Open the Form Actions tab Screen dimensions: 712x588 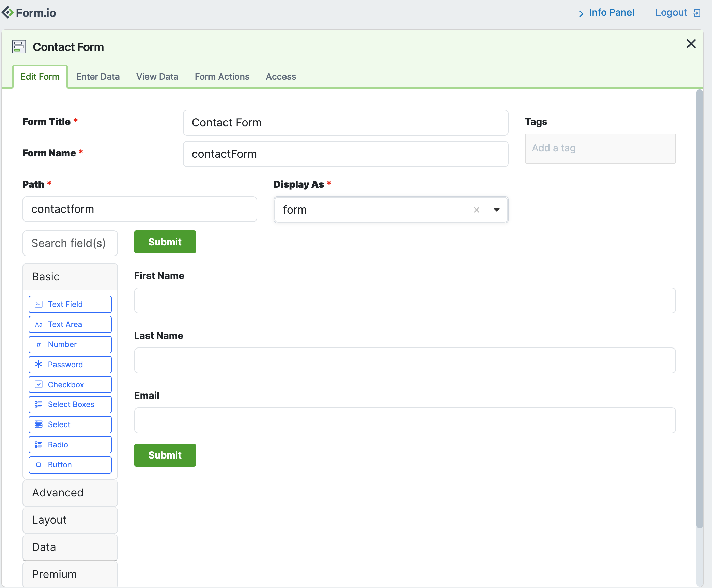coord(222,76)
